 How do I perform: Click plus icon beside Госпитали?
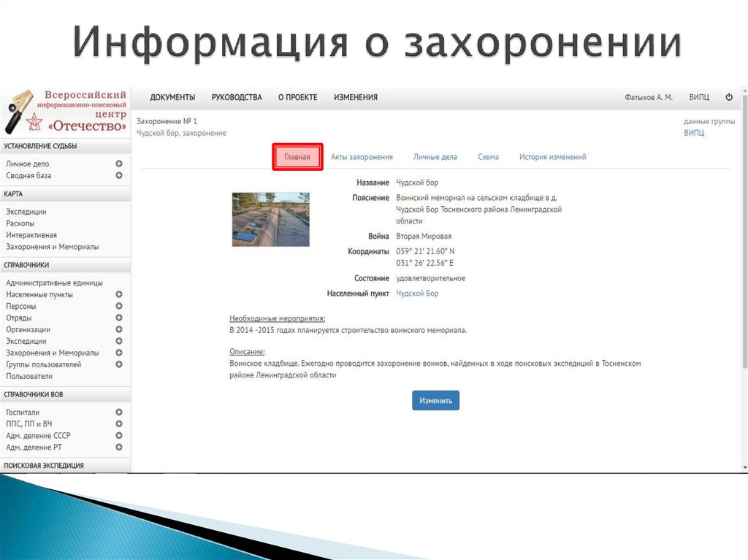(x=119, y=413)
